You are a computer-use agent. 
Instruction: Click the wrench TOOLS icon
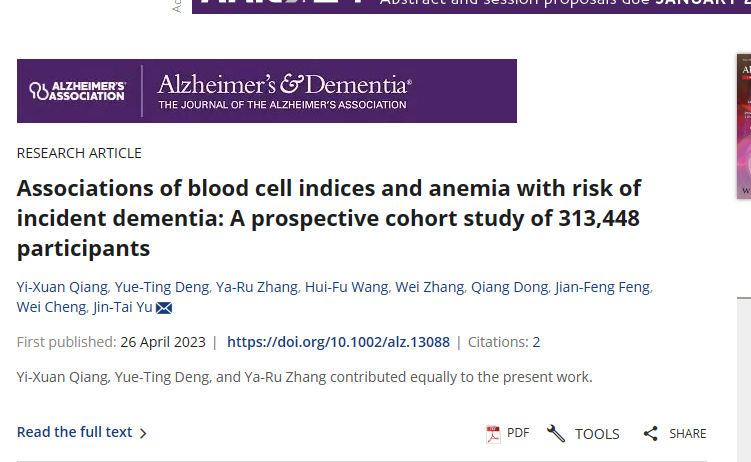(556, 433)
